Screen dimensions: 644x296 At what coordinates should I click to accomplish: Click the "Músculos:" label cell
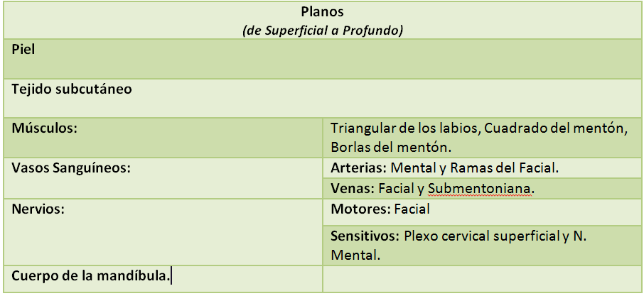tap(44, 128)
